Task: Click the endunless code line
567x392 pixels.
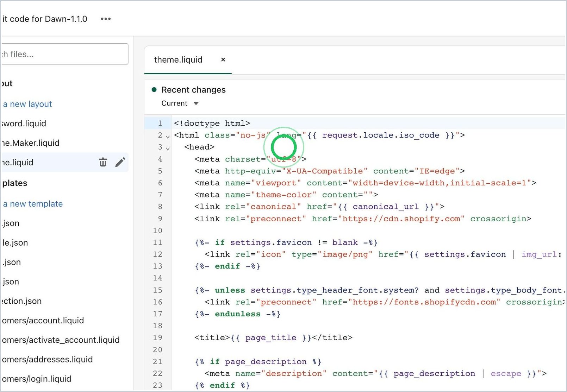Action: point(238,314)
